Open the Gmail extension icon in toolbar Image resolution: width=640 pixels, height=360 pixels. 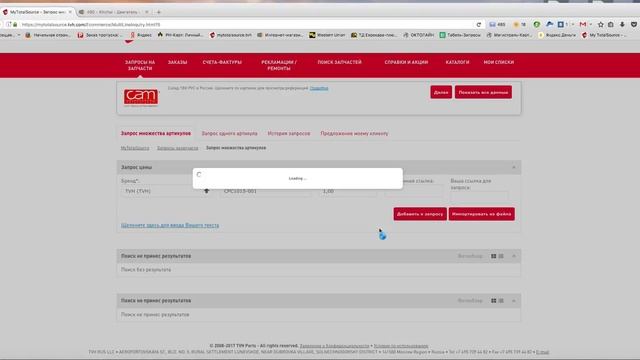pos(583,24)
